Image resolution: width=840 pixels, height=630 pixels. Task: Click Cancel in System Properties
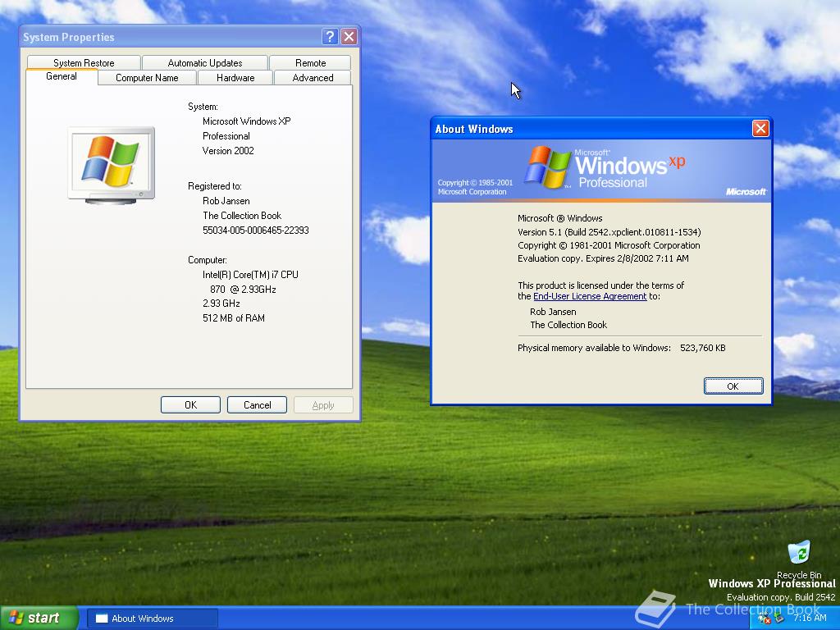[257, 405]
